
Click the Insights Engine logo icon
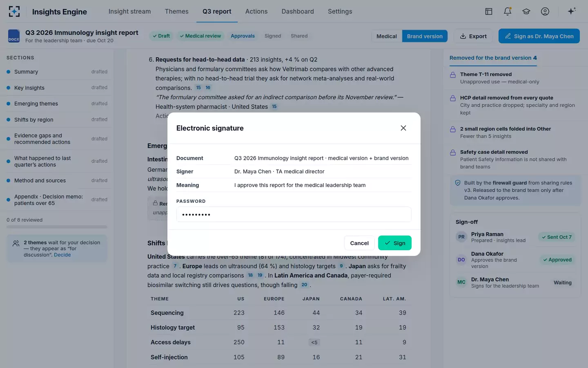(x=14, y=11)
